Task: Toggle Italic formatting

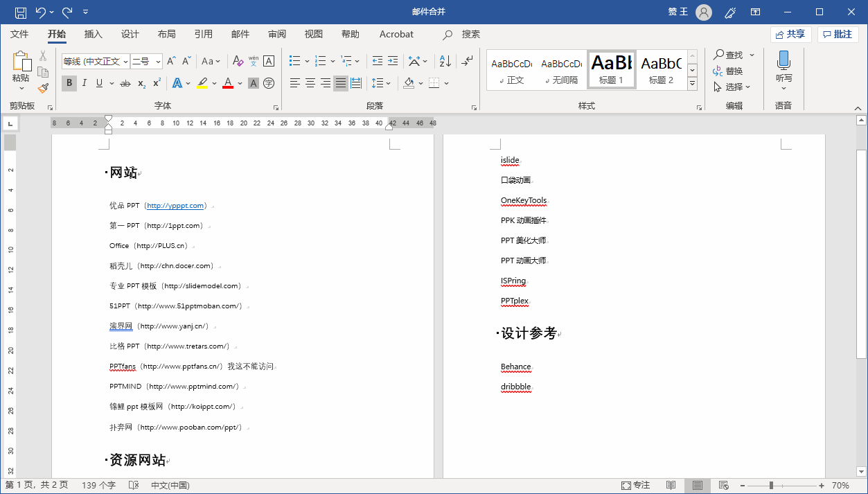Action: tap(85, 83)
